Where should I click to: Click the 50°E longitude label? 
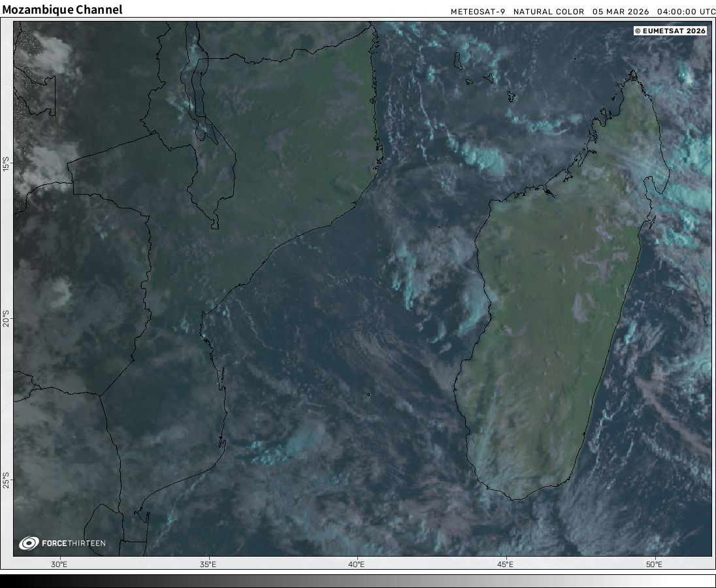(x=654, y=564)
